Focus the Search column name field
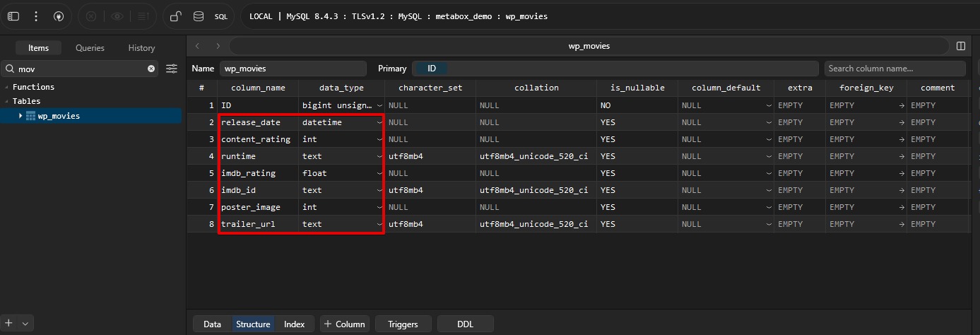Image resolution: width=980 pixels, height=335 pixels. (895, 69)
